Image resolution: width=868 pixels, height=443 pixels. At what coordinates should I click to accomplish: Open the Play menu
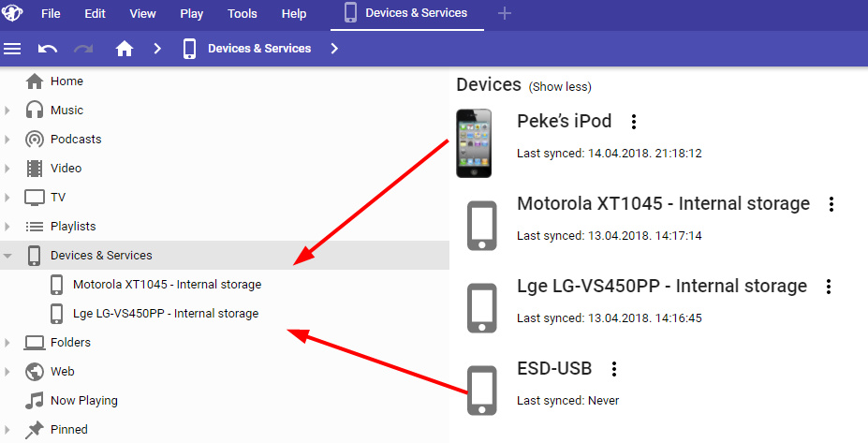[x=191, y=14]
